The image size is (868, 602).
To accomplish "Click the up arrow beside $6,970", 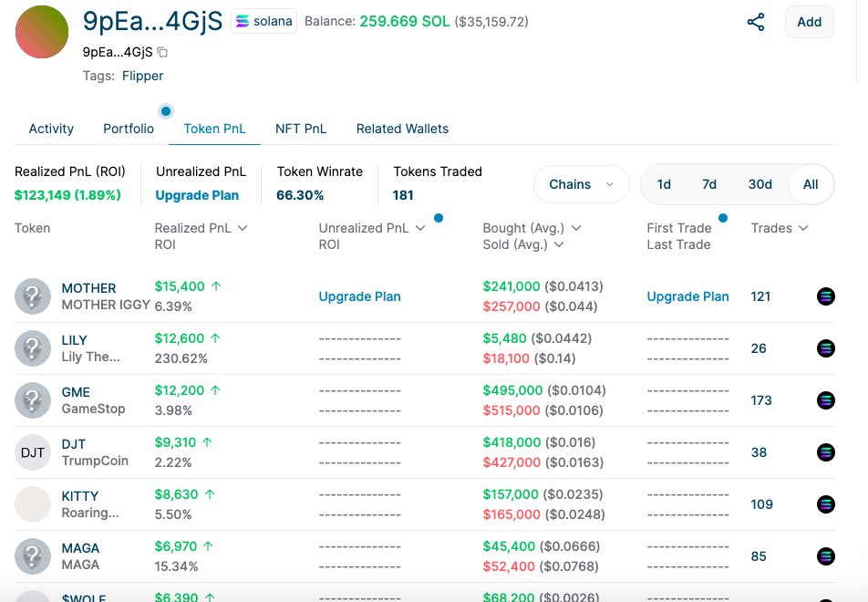I will [208, 546].
